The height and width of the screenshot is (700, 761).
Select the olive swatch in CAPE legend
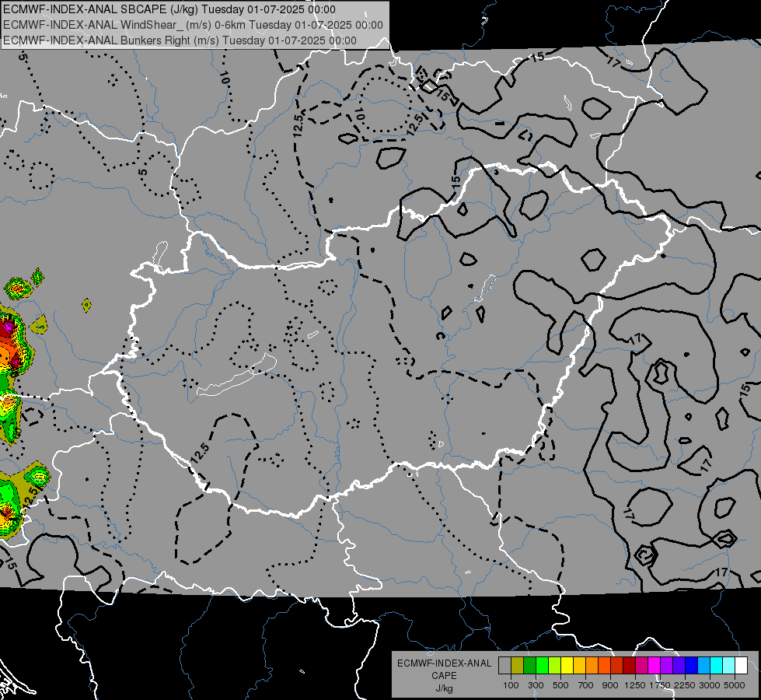tap(518, 665)
